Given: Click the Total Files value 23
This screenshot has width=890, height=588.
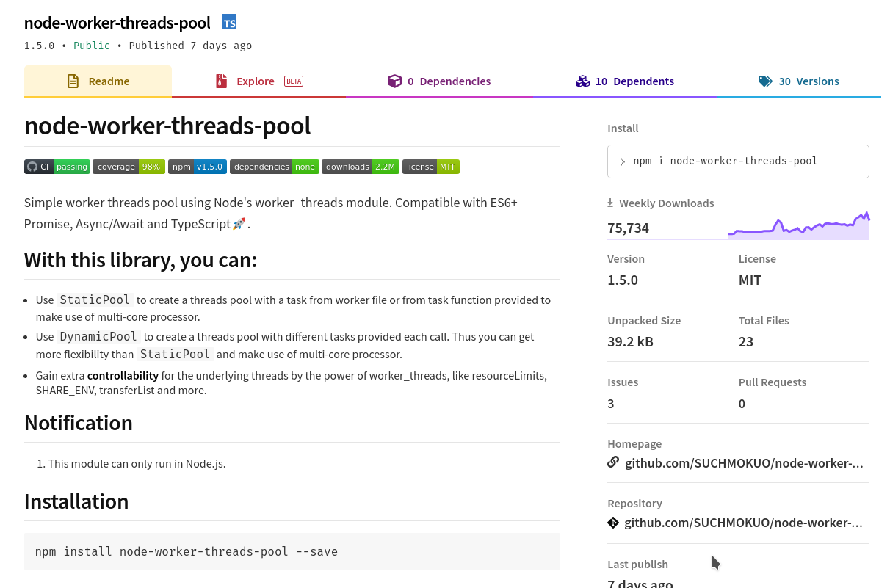Looking at the screenshot, I should [x=745, y=341].
